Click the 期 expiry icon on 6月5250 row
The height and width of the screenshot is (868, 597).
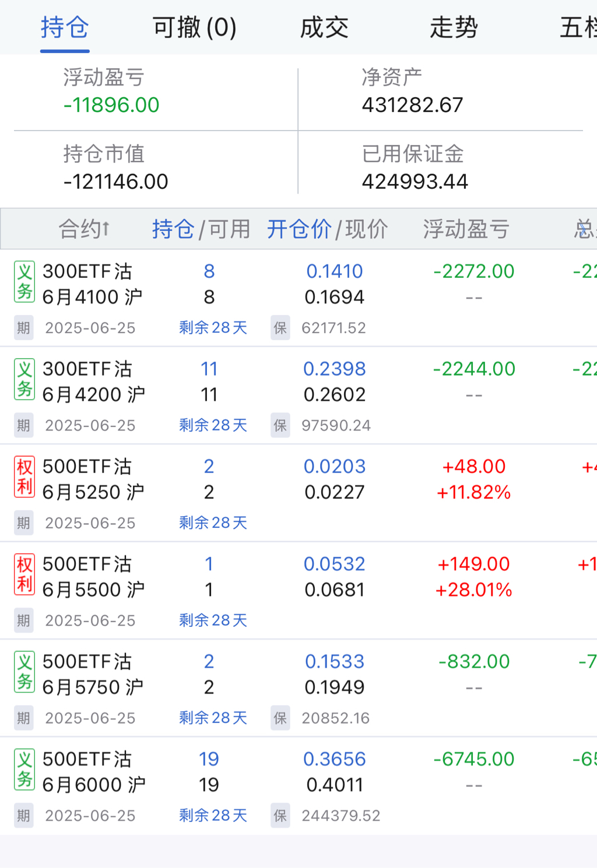(x=23, y=523)
